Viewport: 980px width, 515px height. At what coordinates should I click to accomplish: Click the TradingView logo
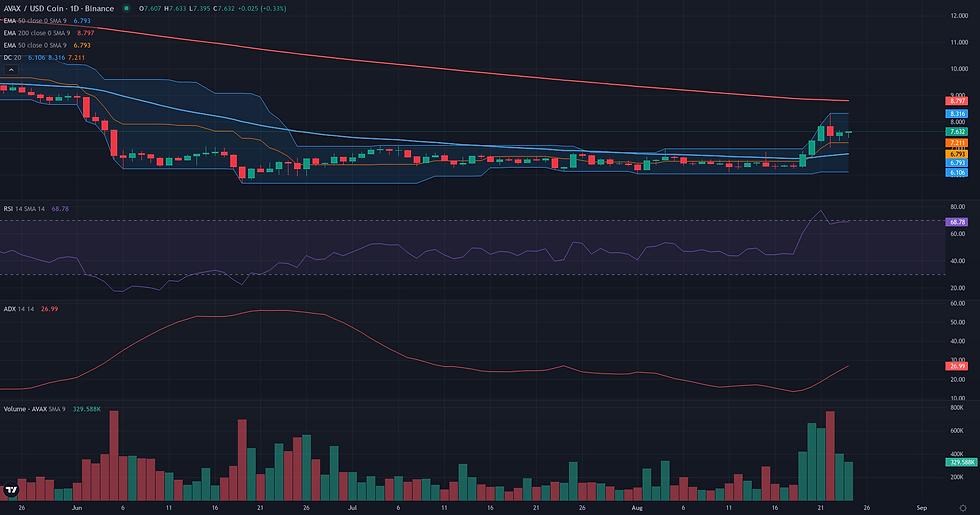coord(11,491)
